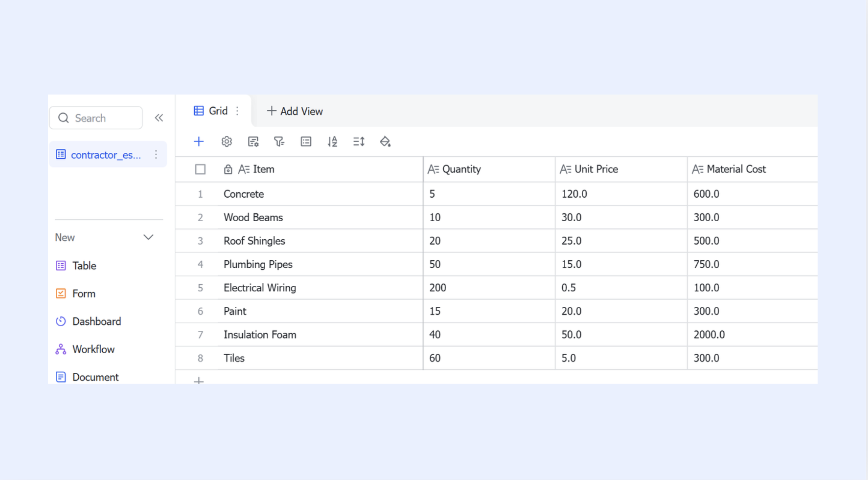Select the Concrete item cell
The height and width of the screenshot is (480, 868).
tap(320, 194)
